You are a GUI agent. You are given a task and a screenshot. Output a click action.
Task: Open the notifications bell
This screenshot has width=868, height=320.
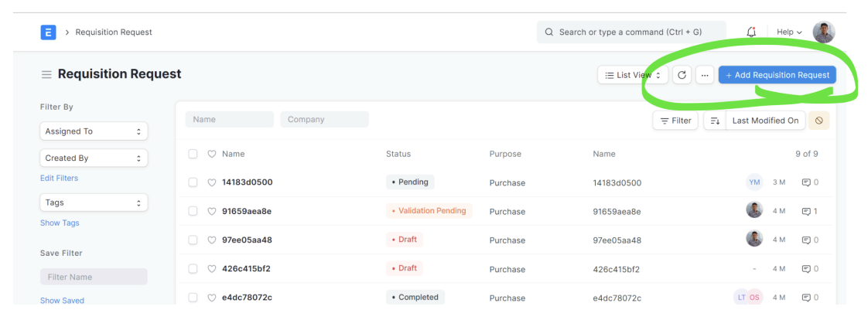point(751,32)
